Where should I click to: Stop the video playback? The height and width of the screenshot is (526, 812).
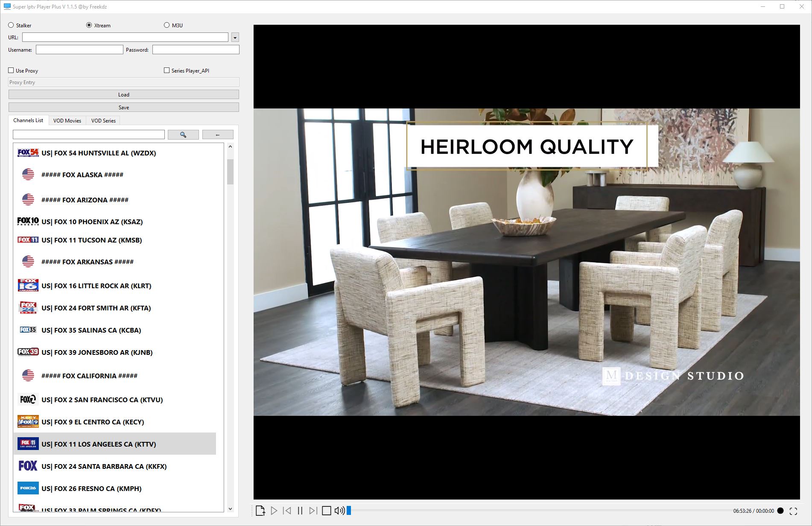327,511
